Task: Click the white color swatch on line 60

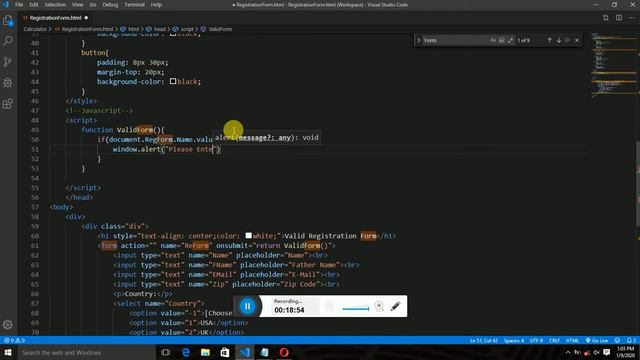Action: [x=249, y=236]
